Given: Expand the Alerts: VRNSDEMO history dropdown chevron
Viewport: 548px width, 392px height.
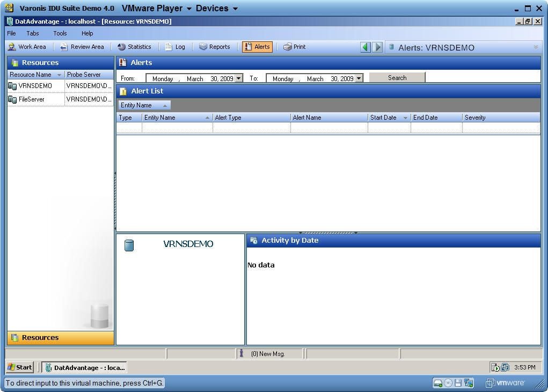Looking at the screenshot, I should (x=536, y=47).
